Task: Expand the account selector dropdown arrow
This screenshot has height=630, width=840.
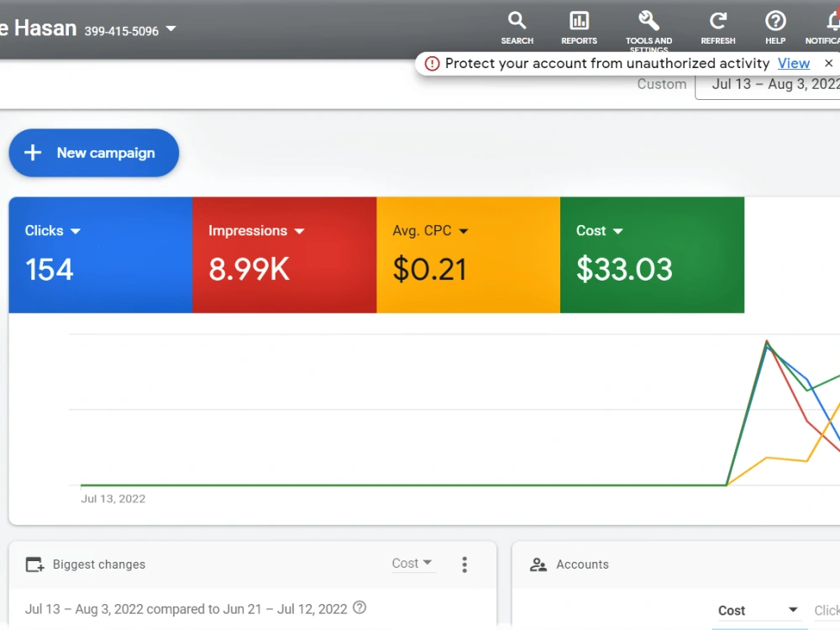Action: point(171,29)
